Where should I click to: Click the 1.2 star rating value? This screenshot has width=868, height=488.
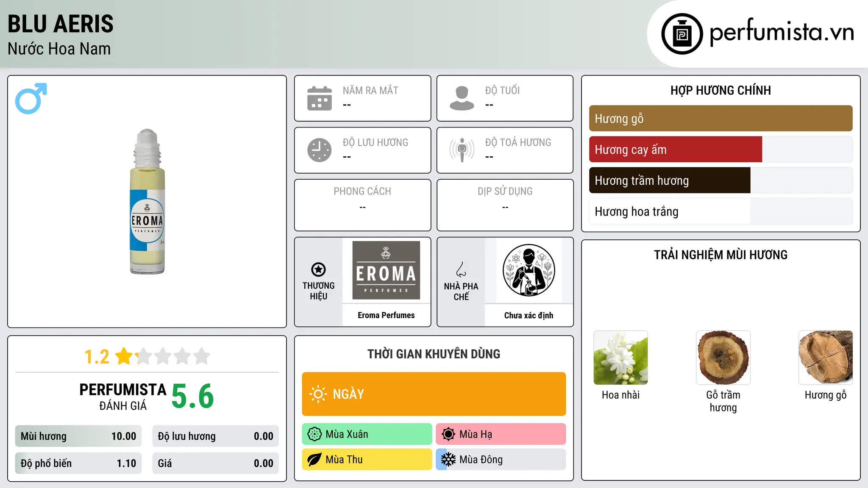(97, 357)
